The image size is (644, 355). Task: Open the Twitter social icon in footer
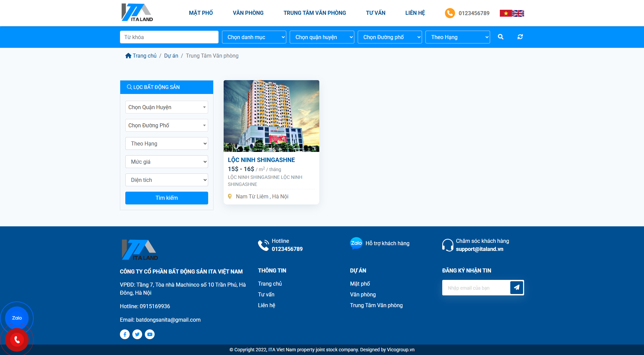pyautogui.click(x=137, y=334)
